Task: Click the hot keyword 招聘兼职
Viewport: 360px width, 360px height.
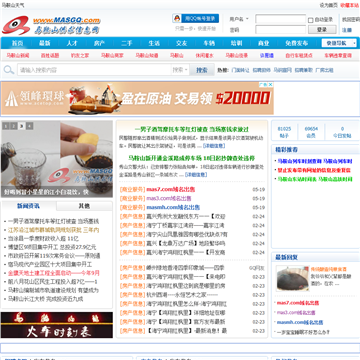Action: [304, 70]
